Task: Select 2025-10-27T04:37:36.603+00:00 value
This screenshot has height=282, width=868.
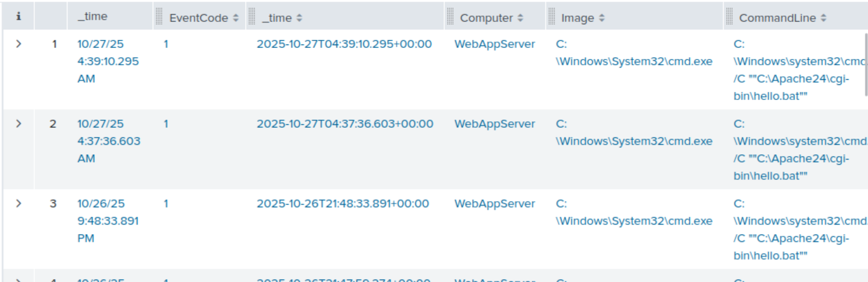Action: point(345,124)
